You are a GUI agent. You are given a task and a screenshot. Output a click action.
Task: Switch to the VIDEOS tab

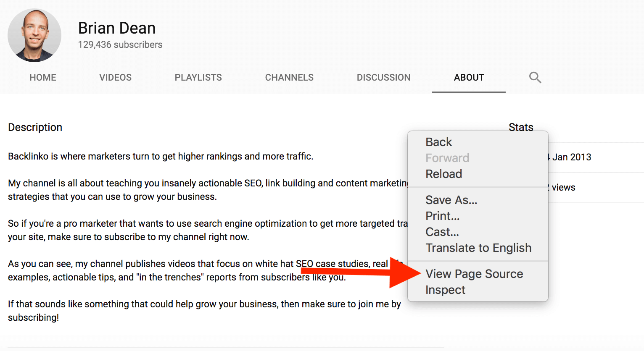tap(115, 78)
